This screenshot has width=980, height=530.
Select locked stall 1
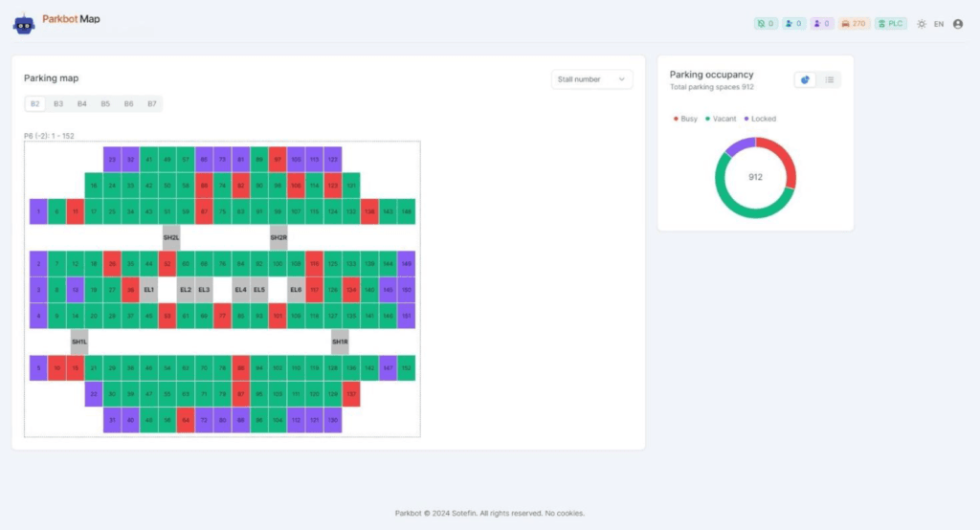(38, 211)
